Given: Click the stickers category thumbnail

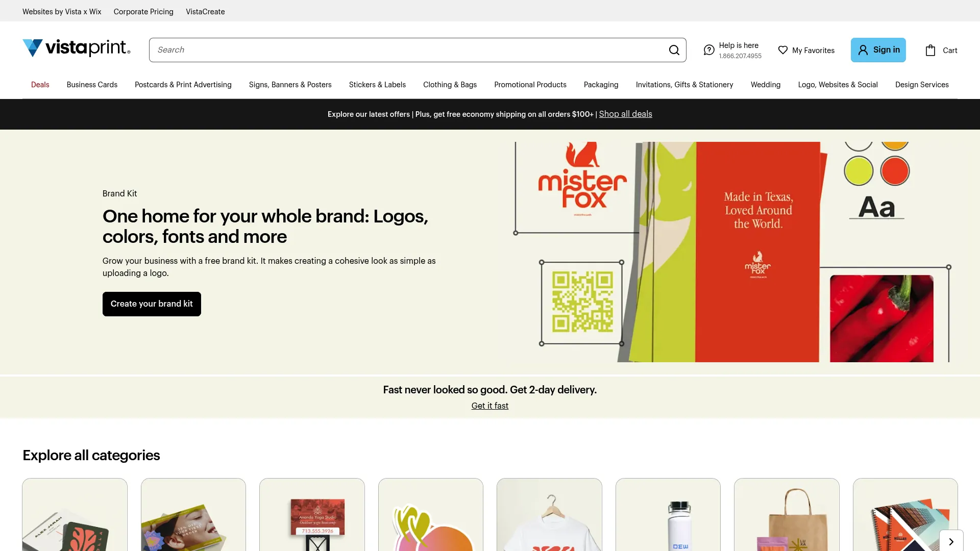Looking at the screenshot, I should [x=431, y=514].
